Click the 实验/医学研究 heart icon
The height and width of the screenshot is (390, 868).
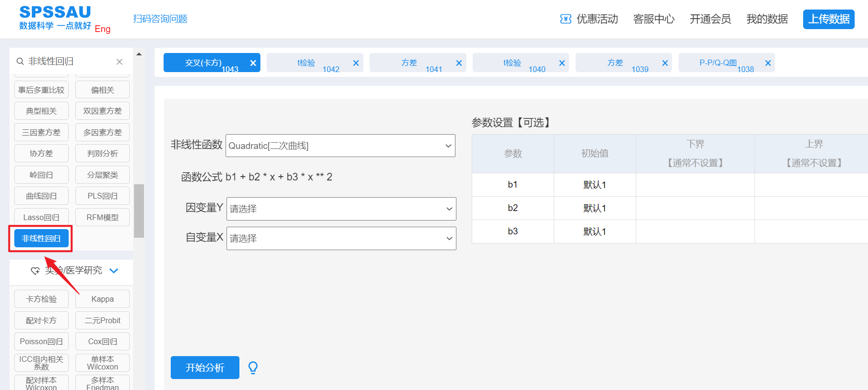(35, 271)
